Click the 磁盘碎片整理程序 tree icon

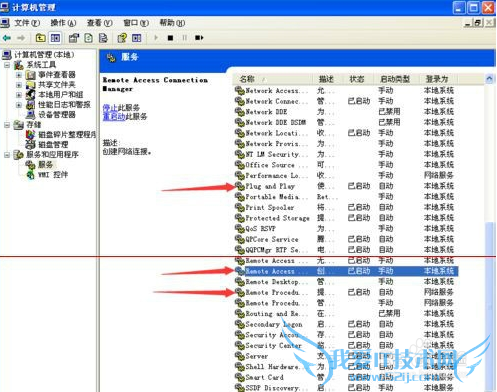coord(31,135)
